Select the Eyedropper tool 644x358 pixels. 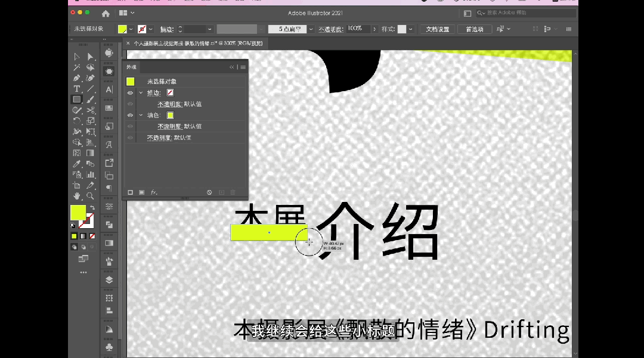click(x=77, y=164)
